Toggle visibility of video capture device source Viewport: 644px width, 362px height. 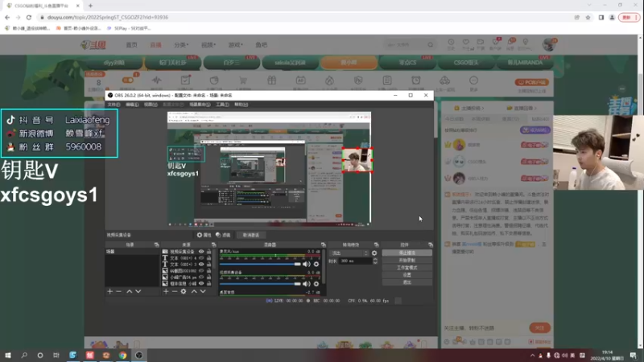coord(201,252)
